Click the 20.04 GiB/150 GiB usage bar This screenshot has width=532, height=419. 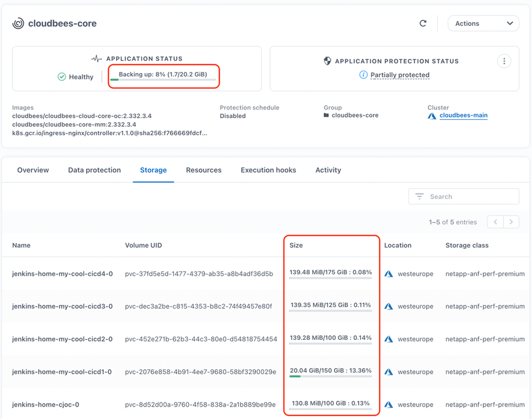(331, 376)
